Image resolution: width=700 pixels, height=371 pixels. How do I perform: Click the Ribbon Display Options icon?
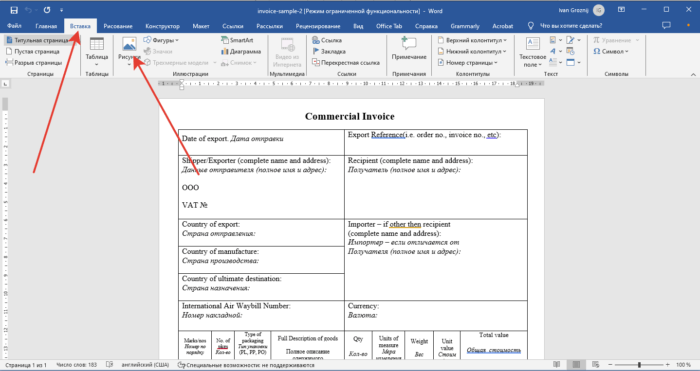(621, 10)
